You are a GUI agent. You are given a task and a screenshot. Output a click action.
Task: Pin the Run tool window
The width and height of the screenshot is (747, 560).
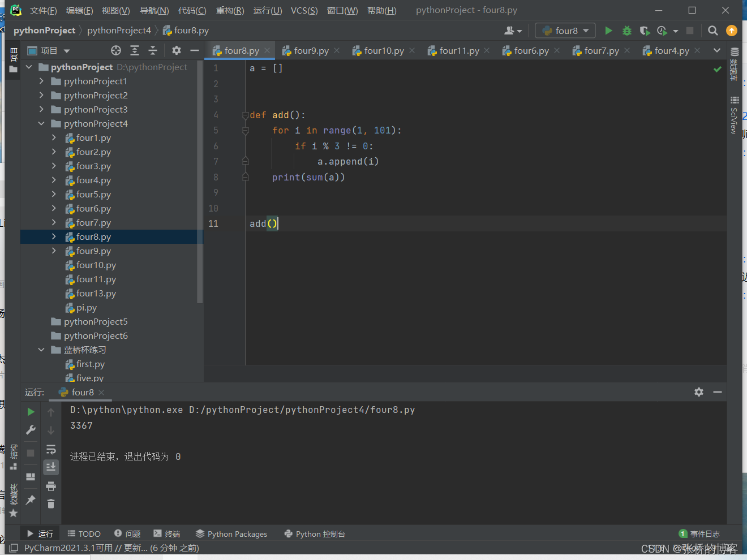point(31,501)
